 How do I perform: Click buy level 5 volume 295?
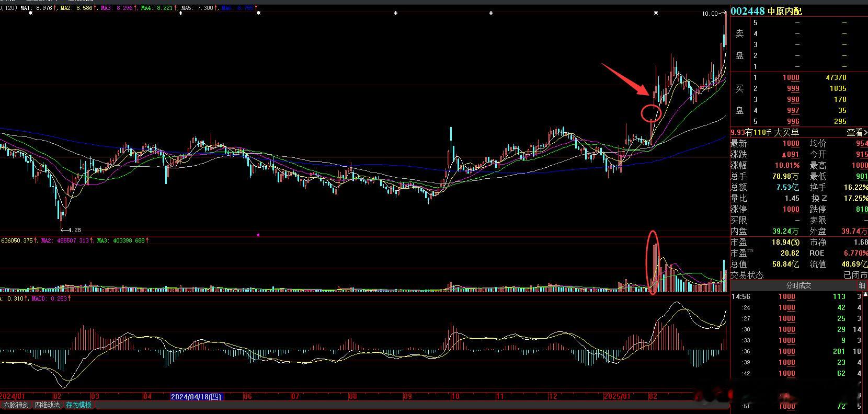click(840, 121)
